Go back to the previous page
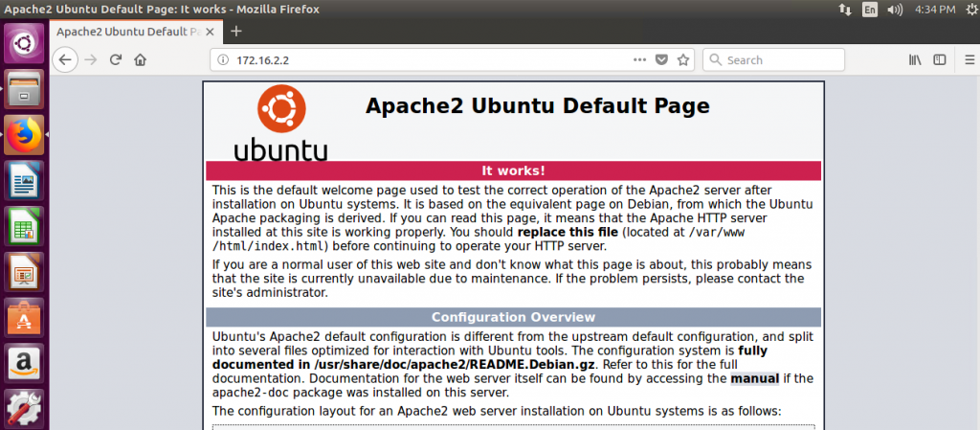 [x=65, y=60]
